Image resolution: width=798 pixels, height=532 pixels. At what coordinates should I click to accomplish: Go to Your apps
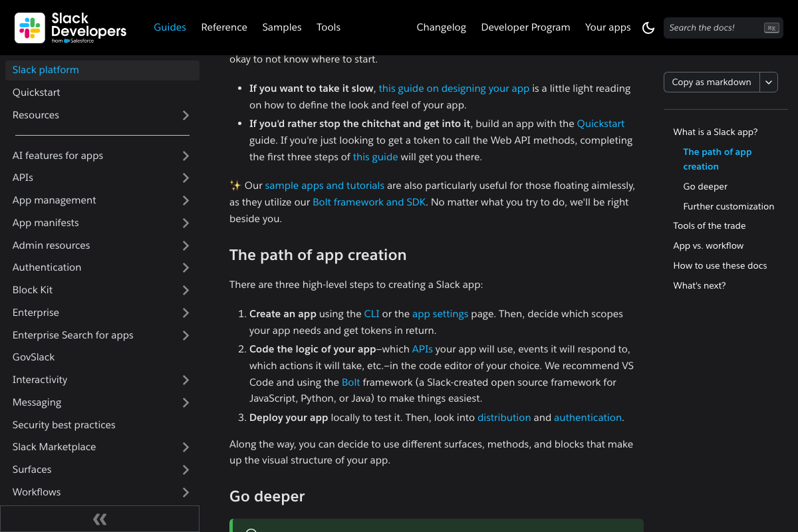[x=608, y=27]
